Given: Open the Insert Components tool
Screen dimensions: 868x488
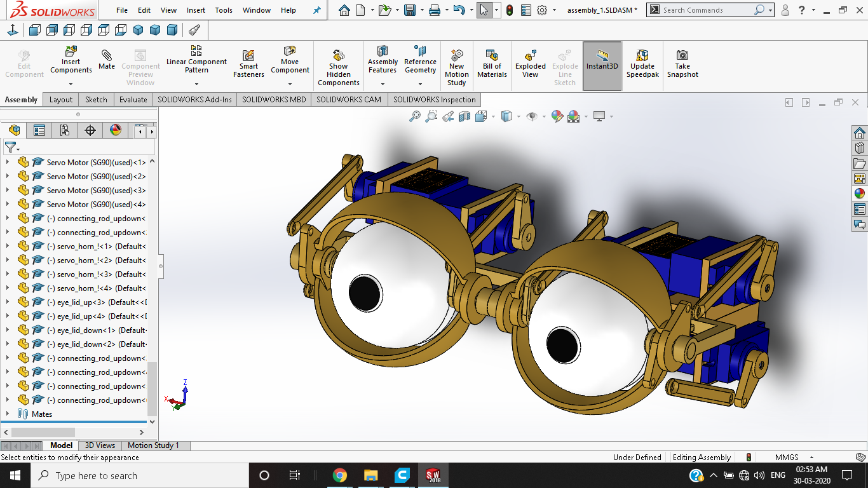Looking at the screenshot, I should coord(71,60).
